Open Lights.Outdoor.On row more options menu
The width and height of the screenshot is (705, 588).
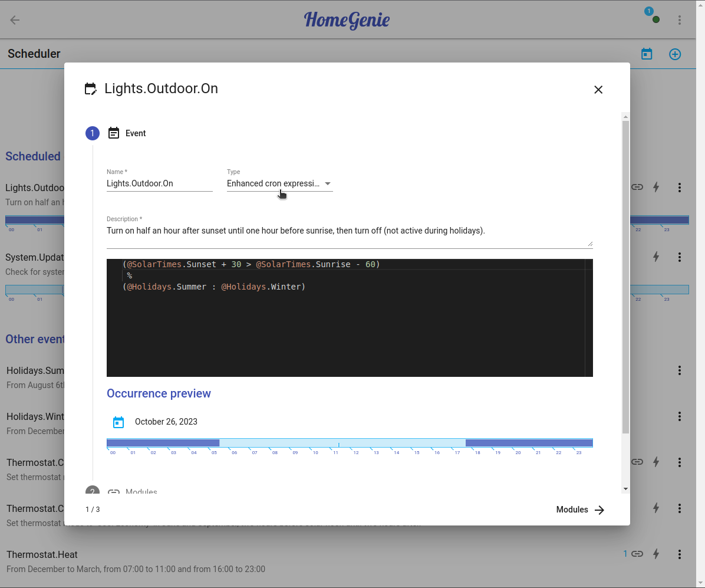(x=680, y=188)
